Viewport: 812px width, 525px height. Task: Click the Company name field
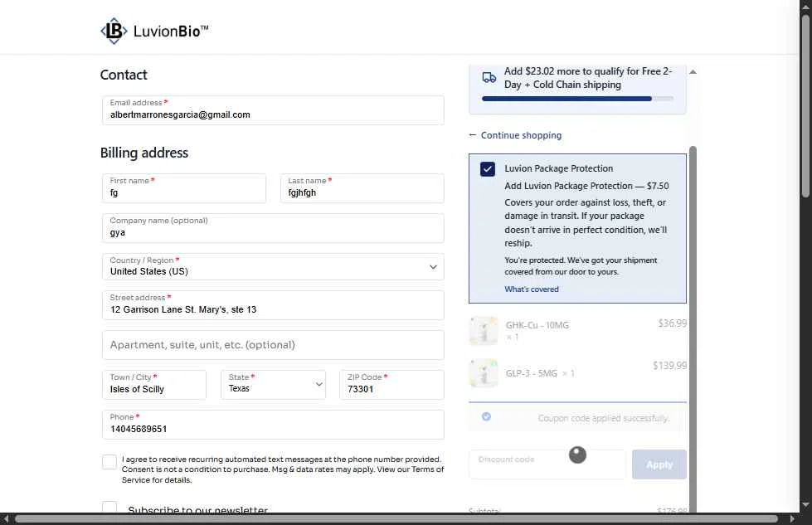pos(273,228)
